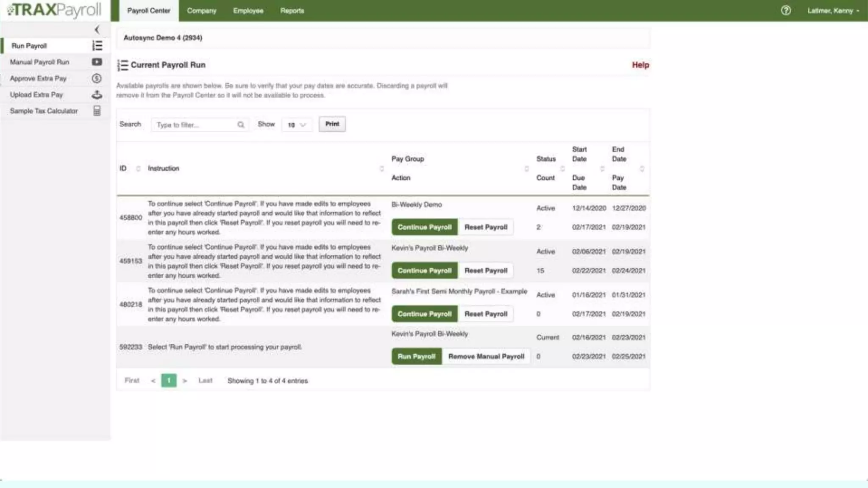Collapse the sidebar with the chevron arrow
The height and width of the screenshot is (488, 868).
[x=97, y=30]
